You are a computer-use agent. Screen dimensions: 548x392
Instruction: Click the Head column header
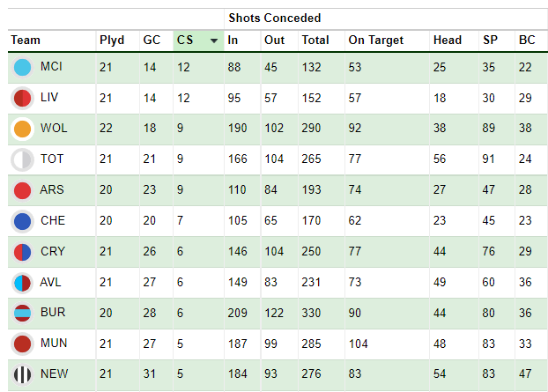(448, 40)
